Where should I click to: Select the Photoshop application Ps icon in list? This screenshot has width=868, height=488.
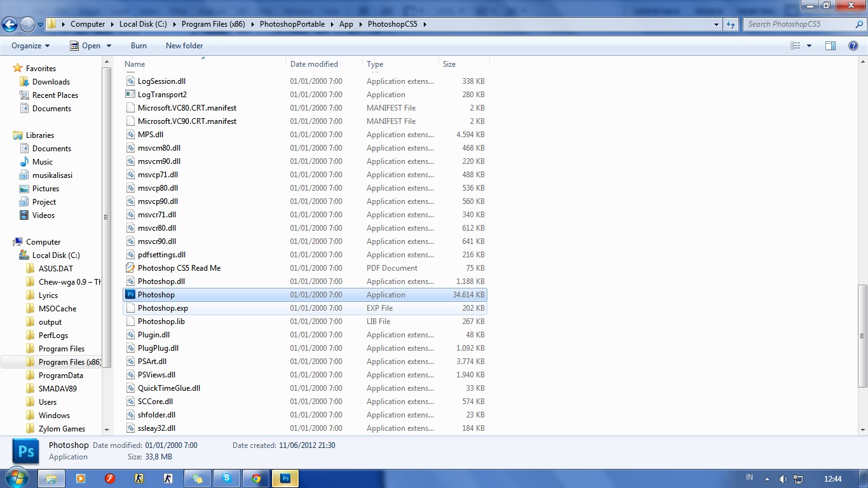(130, 294)
